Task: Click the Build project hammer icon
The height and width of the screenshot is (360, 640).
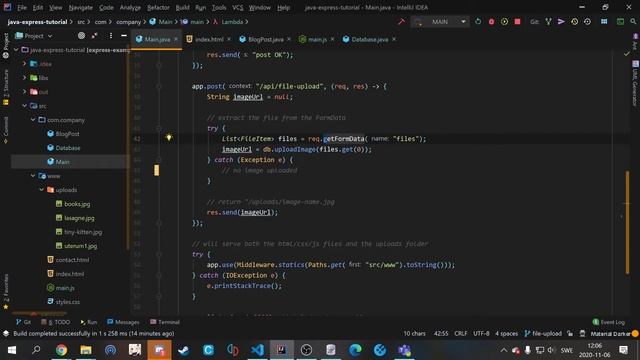Action: coord(402,22)
